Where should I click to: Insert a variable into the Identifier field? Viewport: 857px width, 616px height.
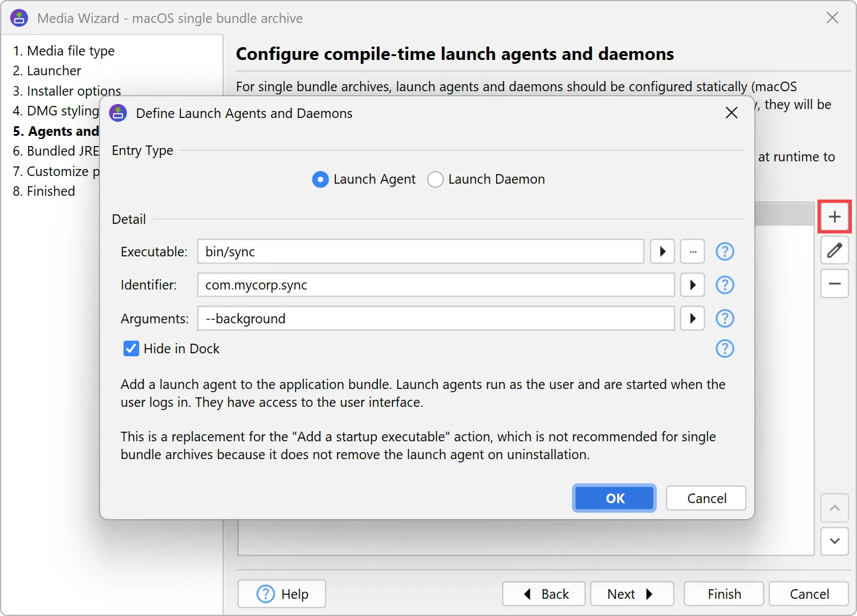(x=692, y=285)
